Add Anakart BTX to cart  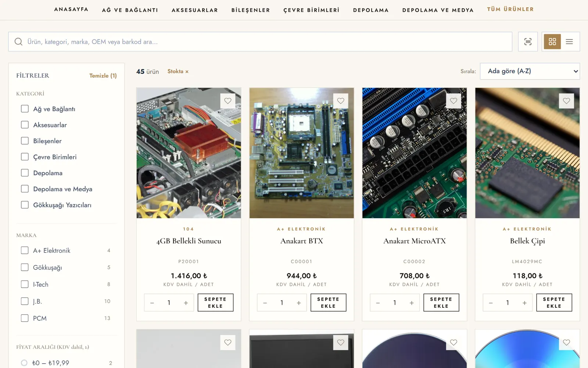click(x=328, y=302)
